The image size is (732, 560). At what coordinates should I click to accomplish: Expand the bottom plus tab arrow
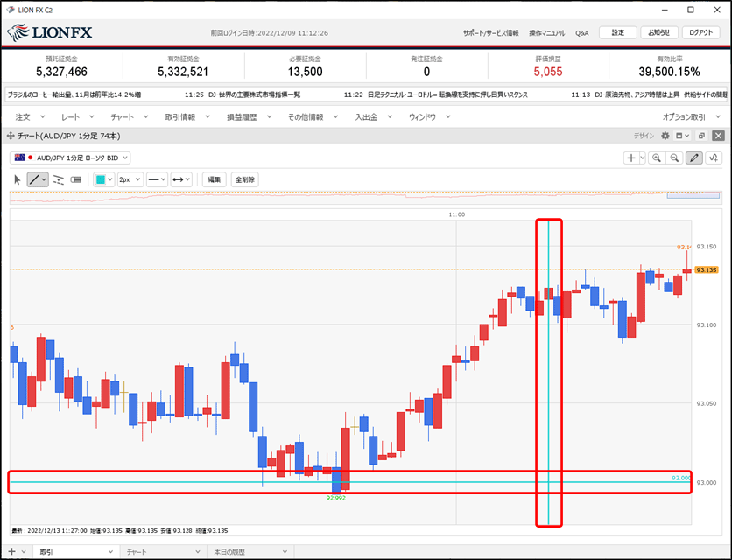(24, 551)
